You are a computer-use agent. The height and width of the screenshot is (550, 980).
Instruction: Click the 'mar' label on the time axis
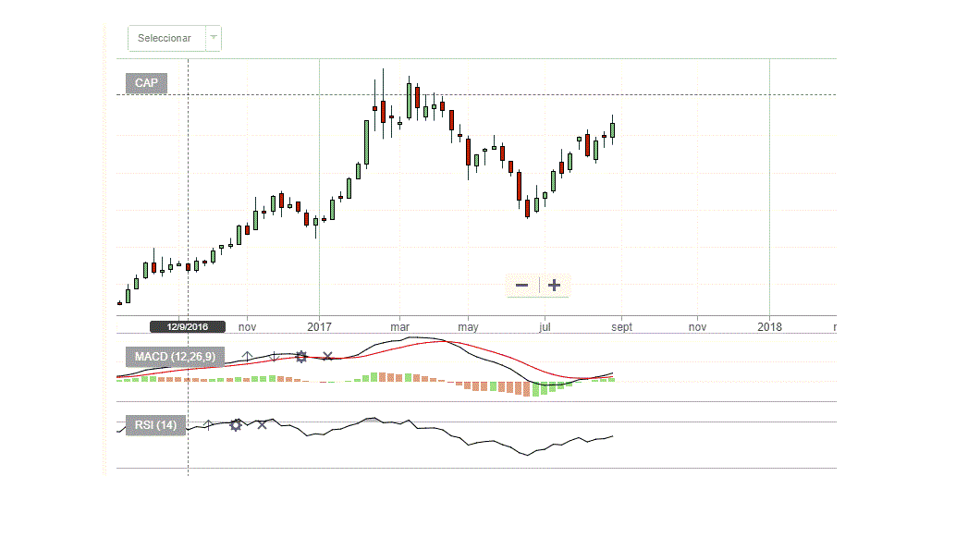pyautogui.click(x=400, y=327)
